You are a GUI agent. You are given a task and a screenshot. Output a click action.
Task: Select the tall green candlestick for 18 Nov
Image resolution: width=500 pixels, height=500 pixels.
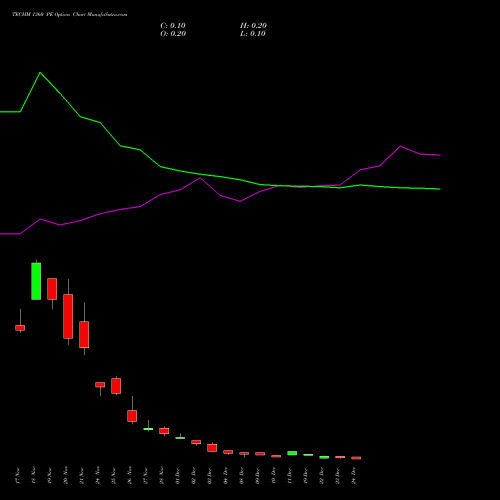(36, 281)
